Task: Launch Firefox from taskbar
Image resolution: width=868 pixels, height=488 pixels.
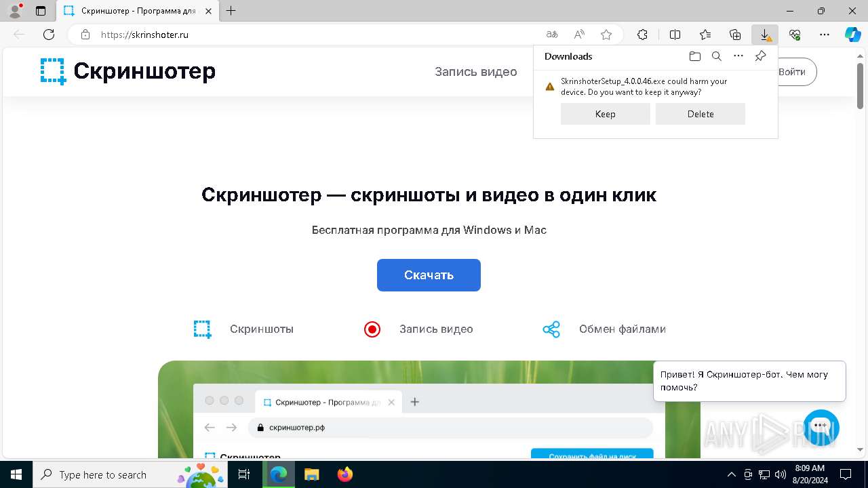Action: tap(345, 474)
